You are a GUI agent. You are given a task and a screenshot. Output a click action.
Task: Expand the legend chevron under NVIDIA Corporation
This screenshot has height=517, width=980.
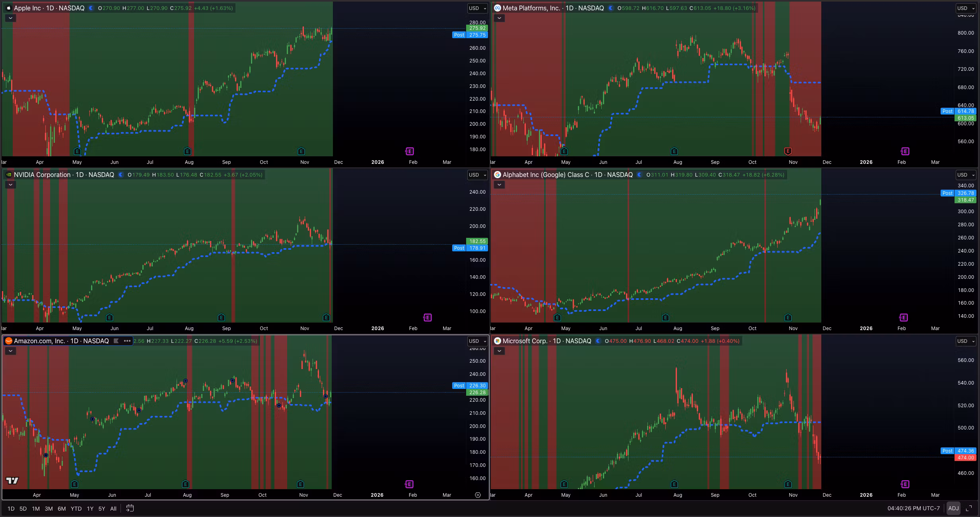pyautogui.click(x=10, y=185)
